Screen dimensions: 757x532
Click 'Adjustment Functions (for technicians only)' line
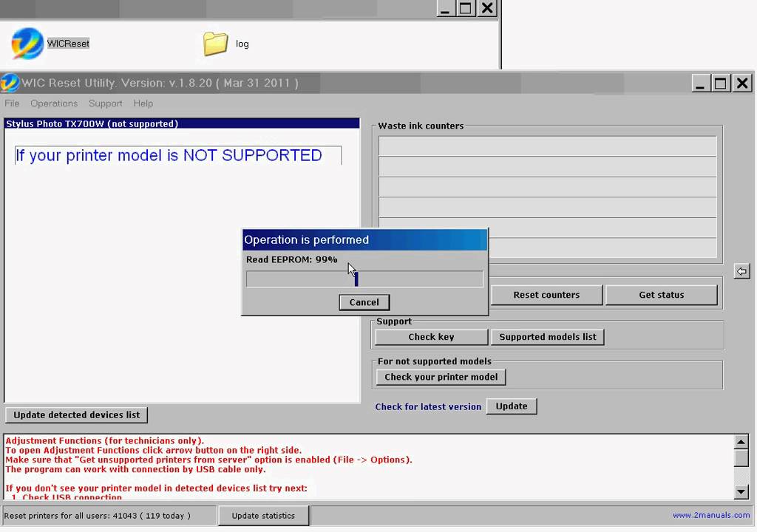pos(105,441)
